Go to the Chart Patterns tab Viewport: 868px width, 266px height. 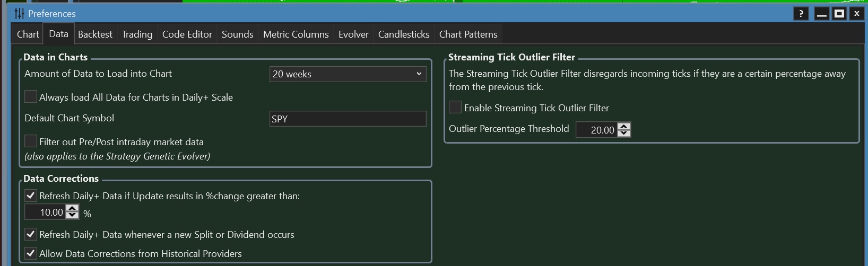tap(468, 34)
